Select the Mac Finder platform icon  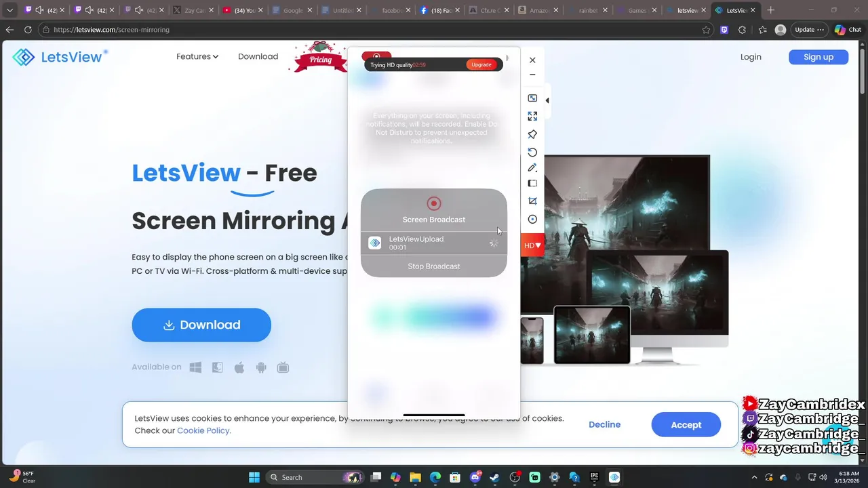(217, 367)
